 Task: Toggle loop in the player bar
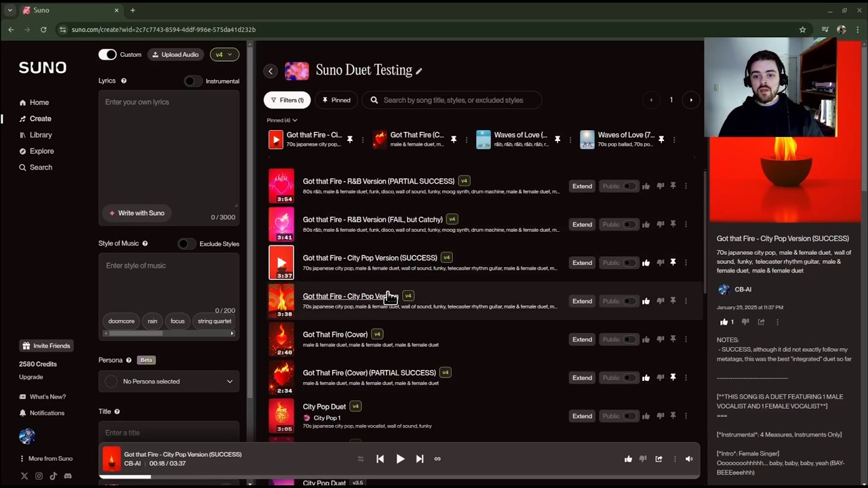point(437,459)
